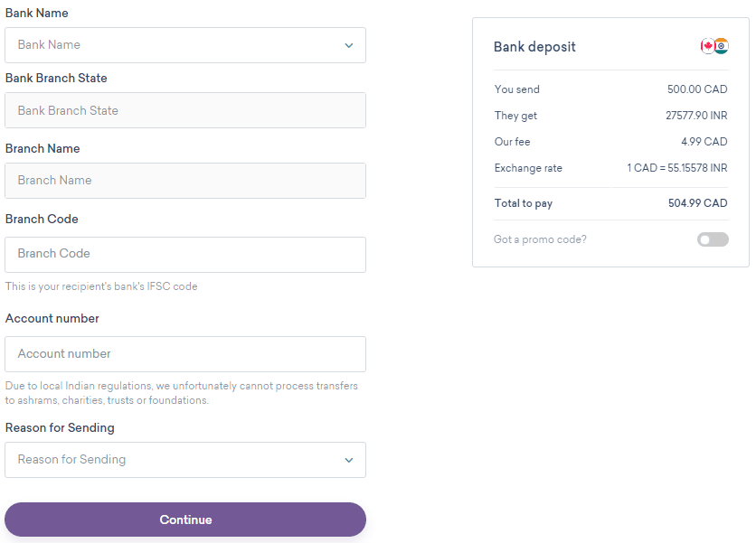Click the Bank Branch State field
756x543 pixels.
click(185, 109)
